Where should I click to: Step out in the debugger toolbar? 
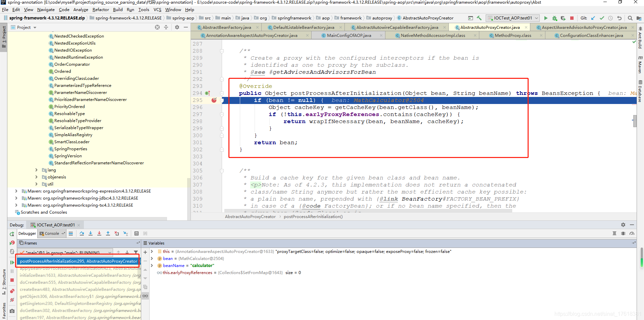[x=108, y=233]
